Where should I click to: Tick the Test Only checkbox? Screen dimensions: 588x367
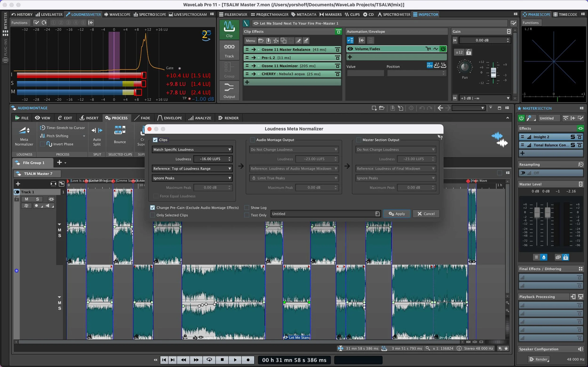pos(247,215)
